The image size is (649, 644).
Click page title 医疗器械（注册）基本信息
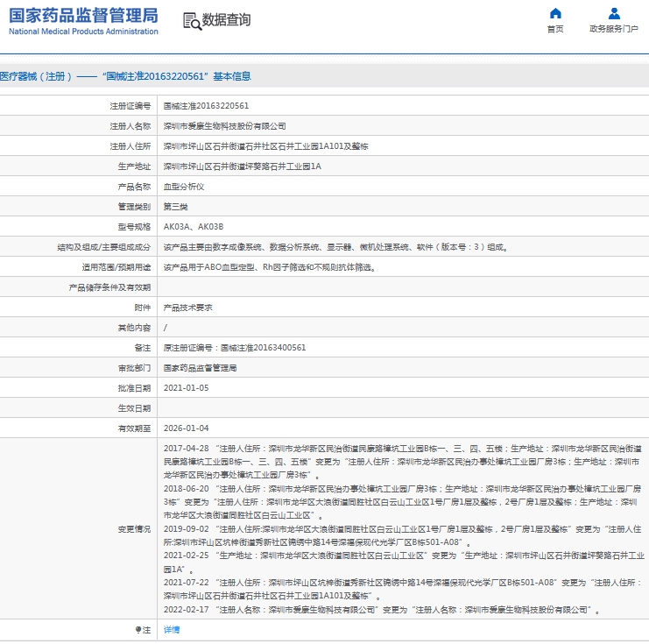pyautogui.click(x=125, y=76)
